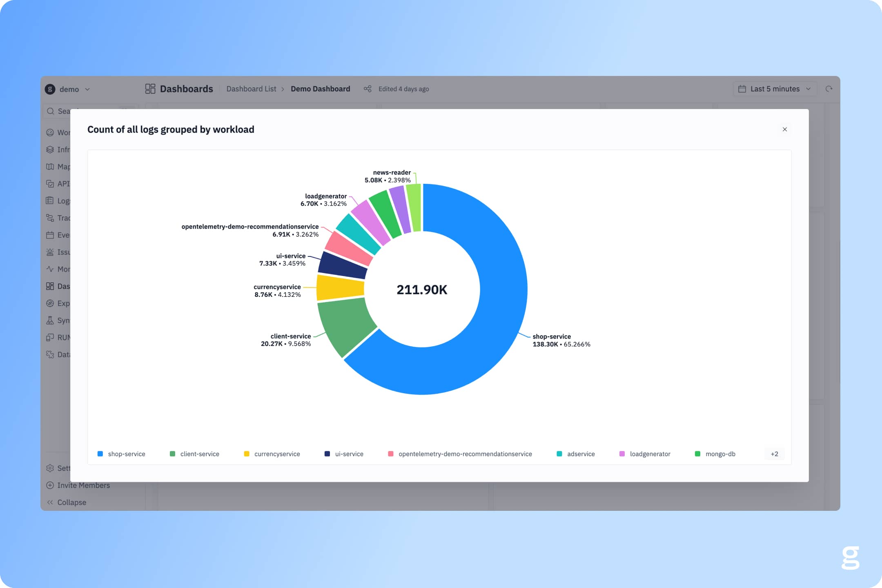The width and height of the screenshot is (882, 588).
Task: Click the currencyservice yellow legend swatch
Action: (247, 454)
